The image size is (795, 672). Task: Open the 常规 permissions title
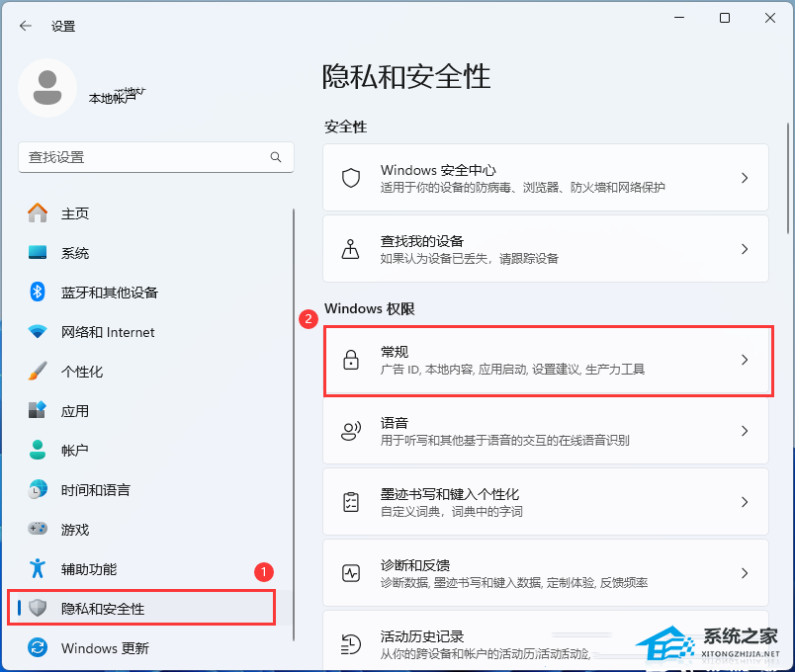click(395, 351)
